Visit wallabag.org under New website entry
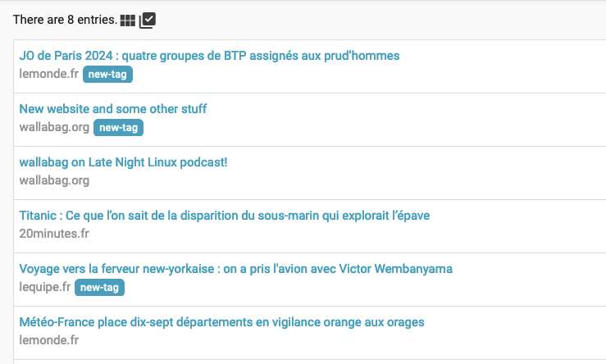The image size is (606, 364). pyautogui.click(x=54, y=127)
